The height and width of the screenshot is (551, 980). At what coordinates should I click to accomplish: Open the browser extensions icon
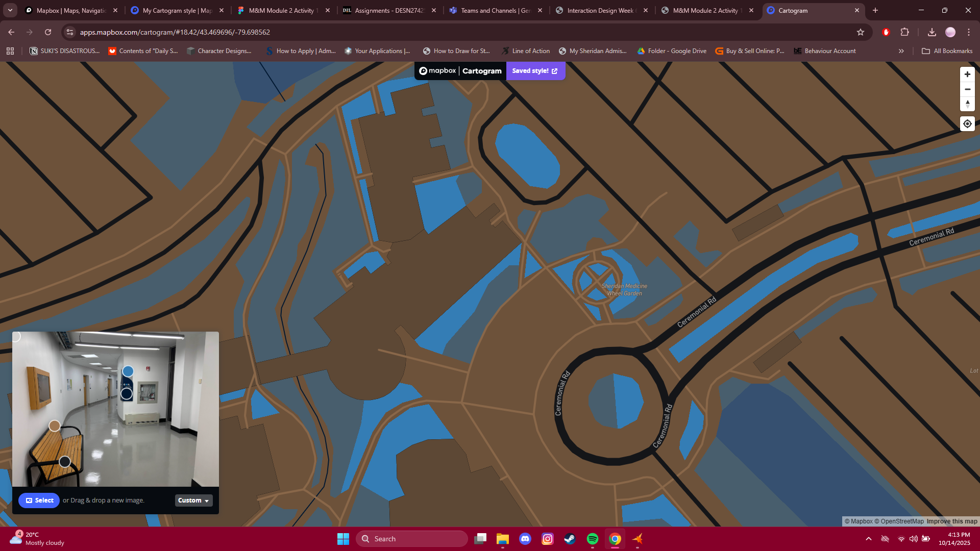pos(904,32)
